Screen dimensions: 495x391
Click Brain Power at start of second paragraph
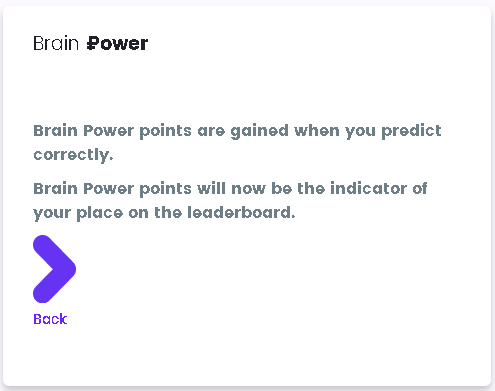(84, 188)
